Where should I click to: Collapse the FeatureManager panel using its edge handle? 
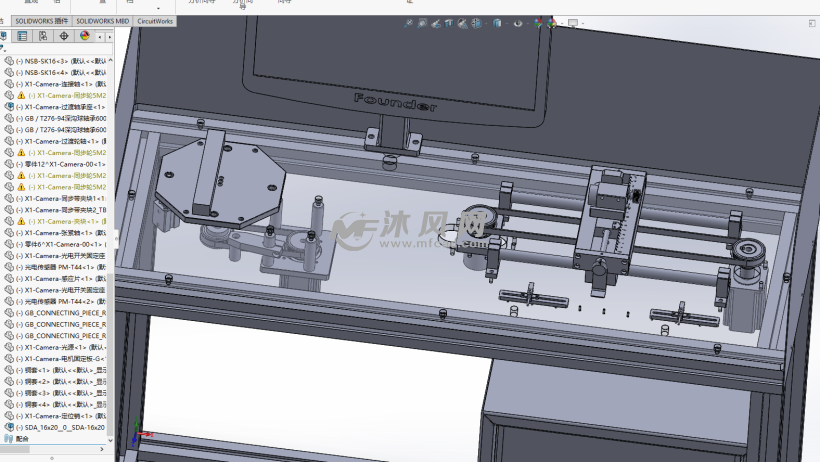pyautogui.click(x=116, y=239)
